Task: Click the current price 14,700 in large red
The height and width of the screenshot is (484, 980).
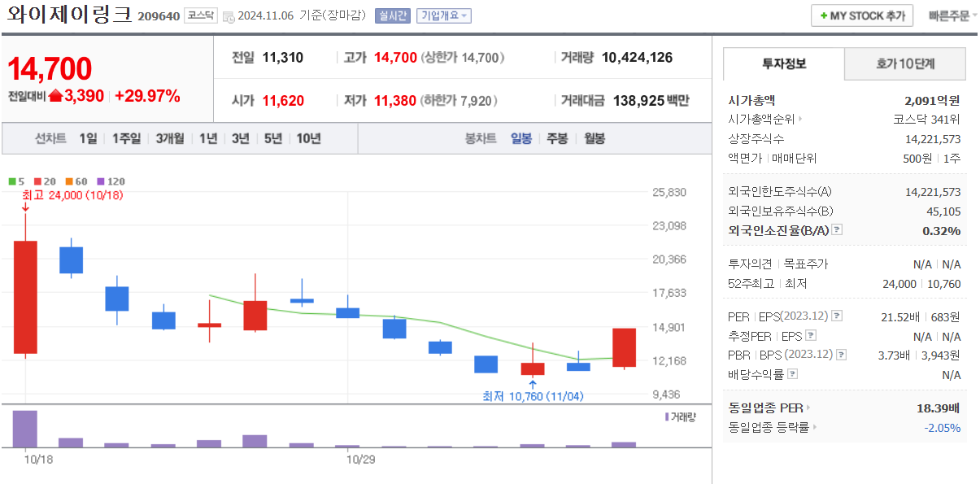Action: (x=50, y=70)
